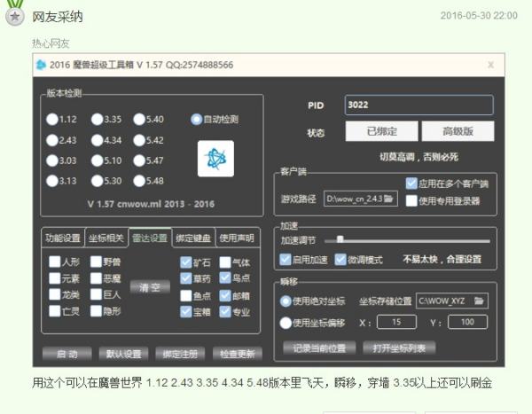Click the game path field D:\wow_cn_2.4.3
532x414 pixels.
(x=361, y=199)
